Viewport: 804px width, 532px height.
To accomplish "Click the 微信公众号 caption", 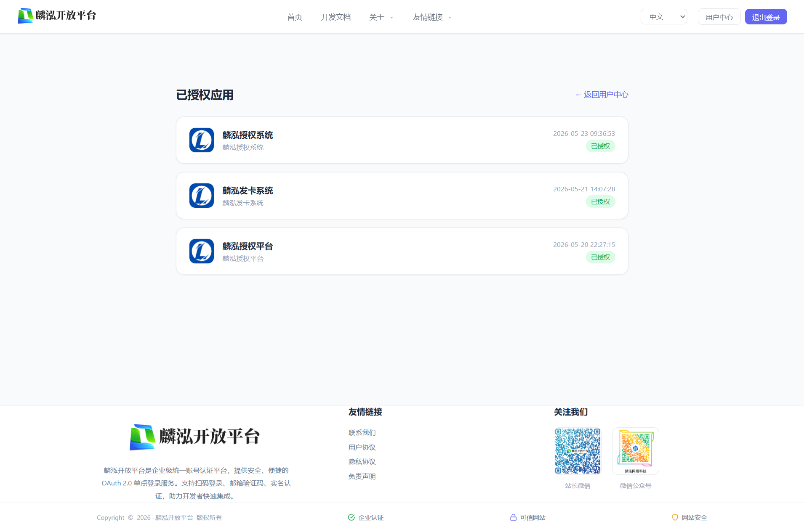I will (x=635, y=486).
